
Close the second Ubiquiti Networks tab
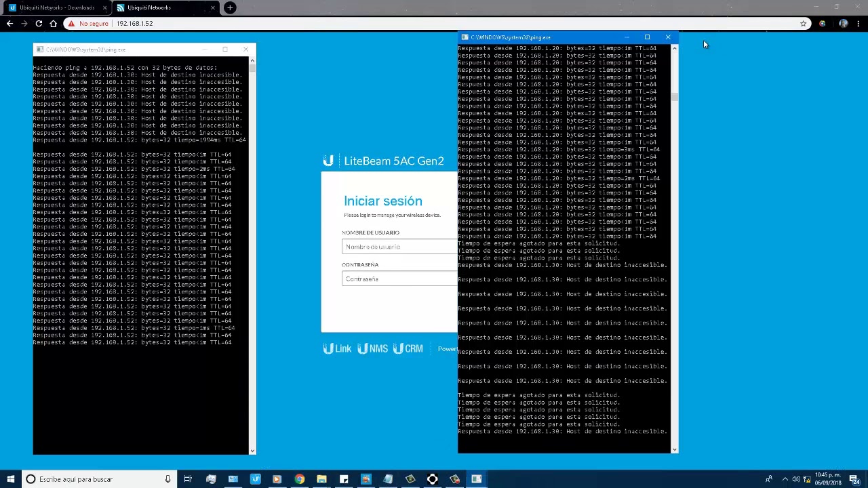coord(213,7)
